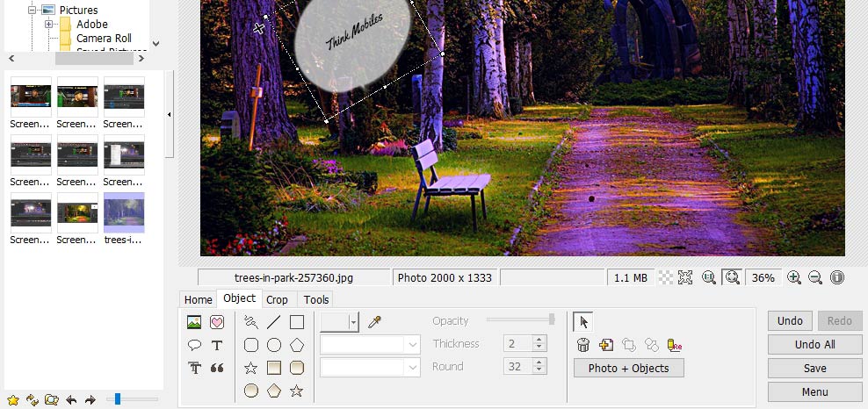The width and height of the screenshot is (868, 409).
Task: Click the Undo All button
Action: tap(815, 344)
